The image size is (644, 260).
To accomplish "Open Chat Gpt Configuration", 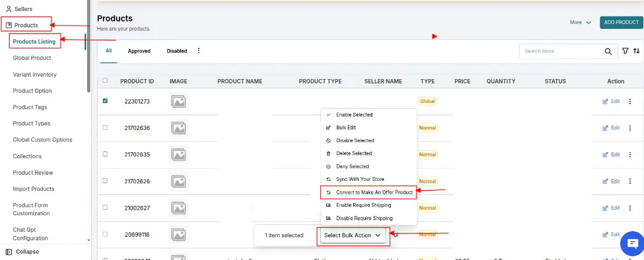I will point(31,234).
